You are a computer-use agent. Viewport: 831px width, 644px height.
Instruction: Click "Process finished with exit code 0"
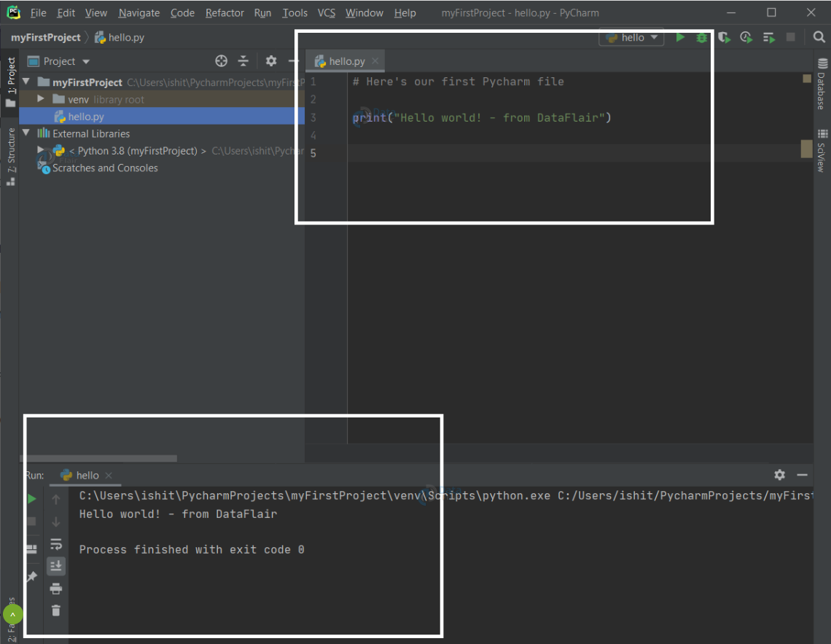191,549
